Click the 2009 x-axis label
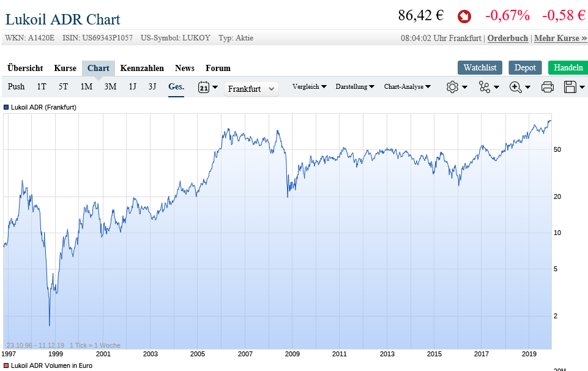This screenshot has width=588, height=371. 292,354
